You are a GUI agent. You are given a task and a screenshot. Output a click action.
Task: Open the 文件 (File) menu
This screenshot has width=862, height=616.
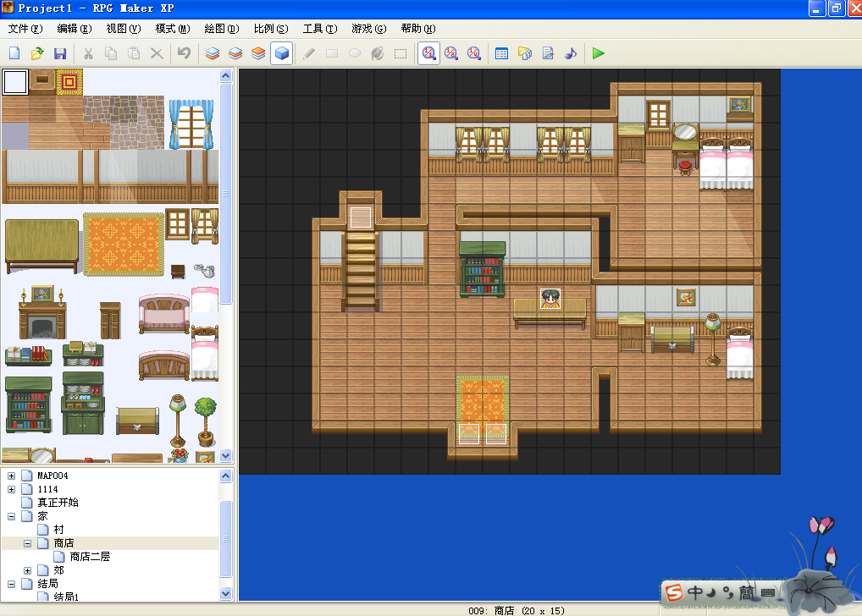pyautogui.click(x=25, y=29)
